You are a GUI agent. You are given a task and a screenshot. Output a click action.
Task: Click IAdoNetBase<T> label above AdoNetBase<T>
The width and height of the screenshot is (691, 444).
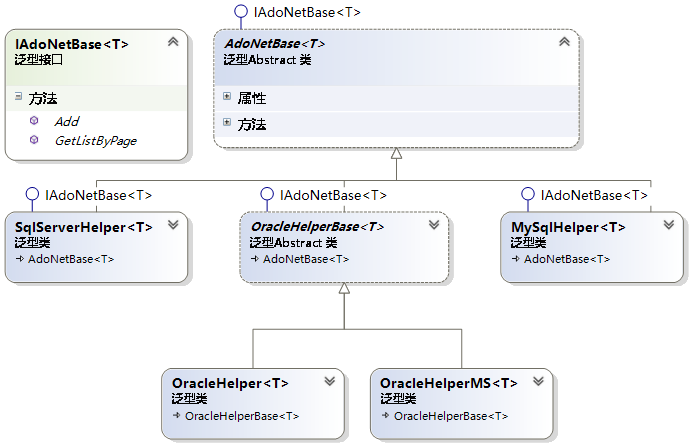[x=307, y=12]
